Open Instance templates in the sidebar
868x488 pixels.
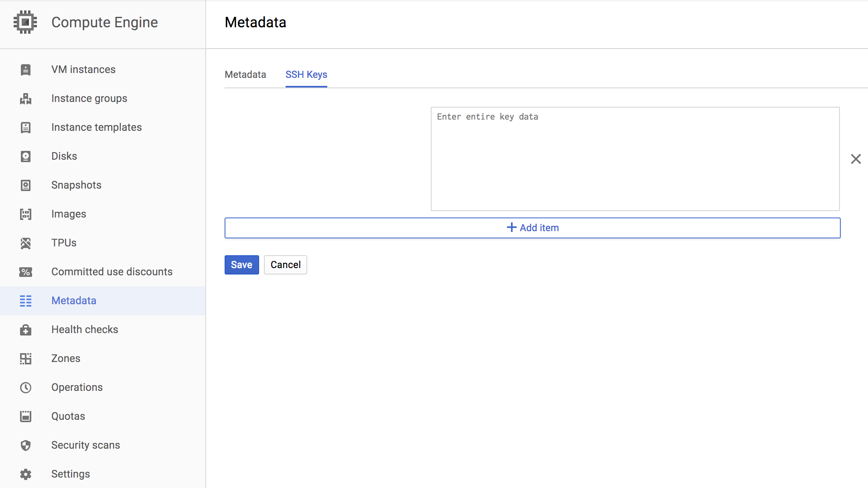pyautogui.click(x=96, y=128)
